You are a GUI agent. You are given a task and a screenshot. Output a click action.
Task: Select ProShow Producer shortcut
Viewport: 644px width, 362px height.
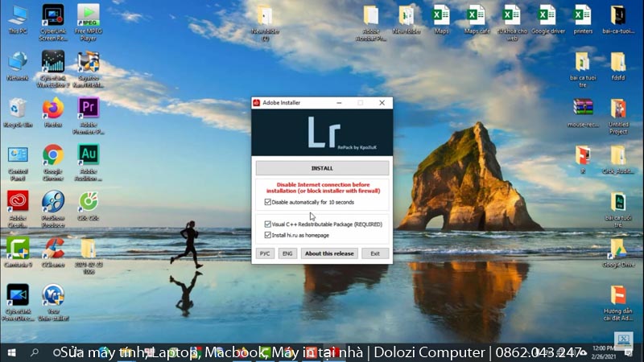coord(53,209)
